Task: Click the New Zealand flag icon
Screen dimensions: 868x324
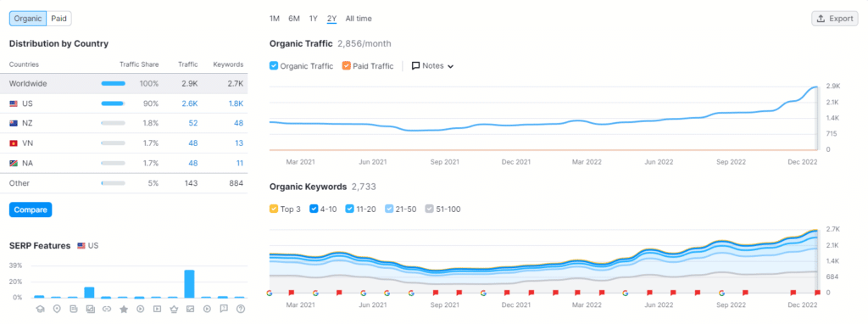Action: (x=14, y=124)
